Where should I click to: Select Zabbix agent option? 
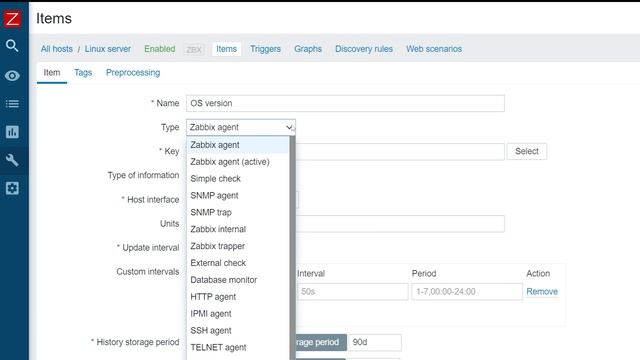[x=238, y=145]
